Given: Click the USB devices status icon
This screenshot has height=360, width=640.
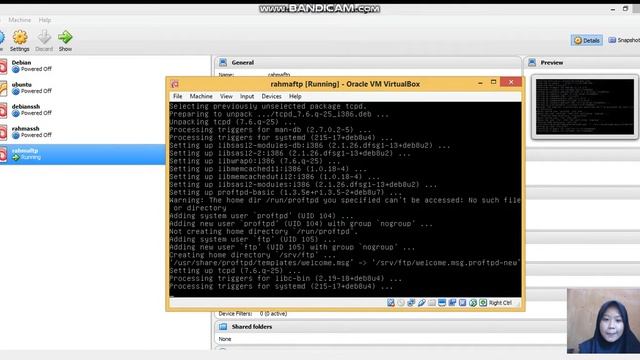Looking at the screenshot, I should pyautogui.click(x=421, y=302).
